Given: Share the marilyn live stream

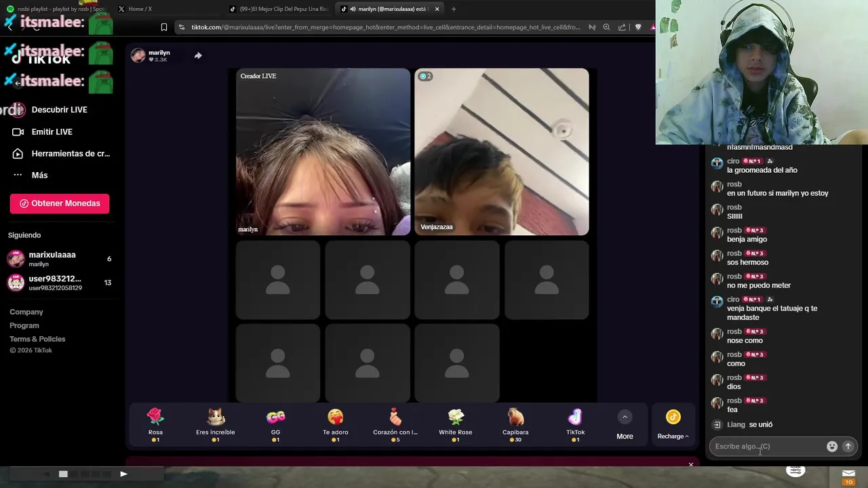Looking at the screenshot, I should tap(198, 56).
